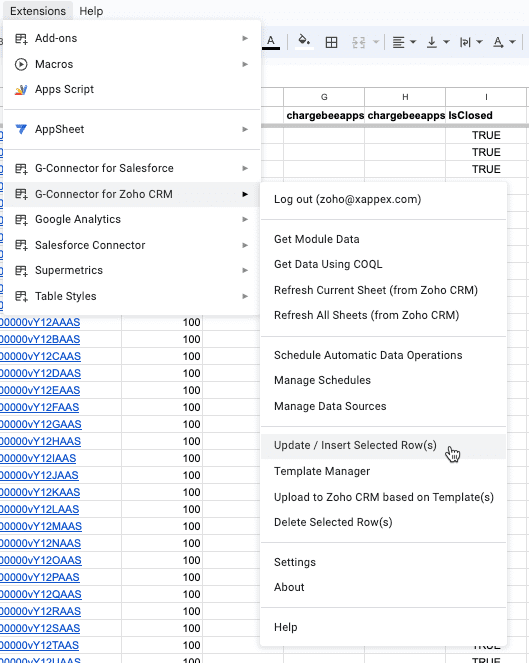
Task: Open the Help menu in the menu bar
Action: pos(91,11)
